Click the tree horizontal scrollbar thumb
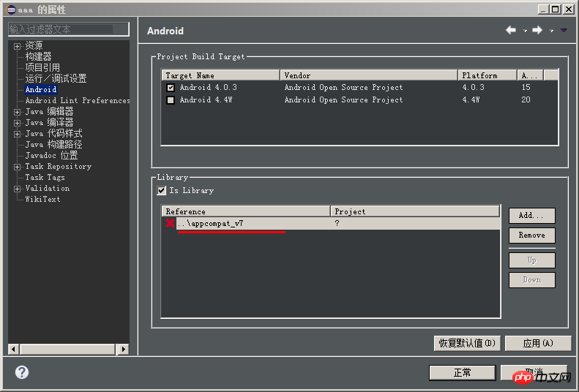Viewport: 579px width, 392px height. (68, 349)
